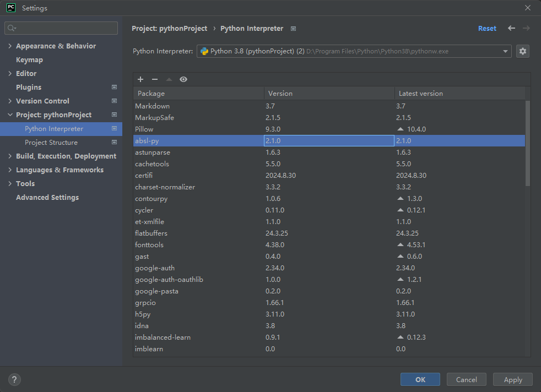Click the upgrade package arrow icon
Viewport: 541px width, 392px height.
click(x=169, y=79)
